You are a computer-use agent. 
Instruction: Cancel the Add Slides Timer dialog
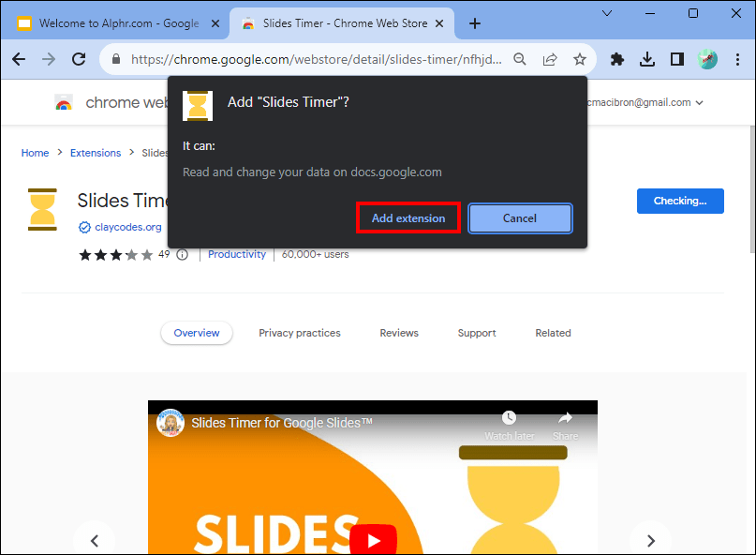pyautogui.click(x=520, y=218)
